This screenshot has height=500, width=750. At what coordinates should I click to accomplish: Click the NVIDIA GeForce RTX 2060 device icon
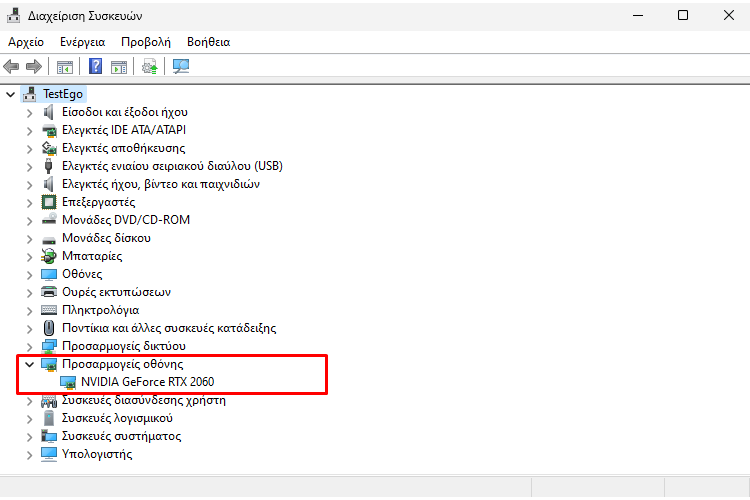click(68, 382)
